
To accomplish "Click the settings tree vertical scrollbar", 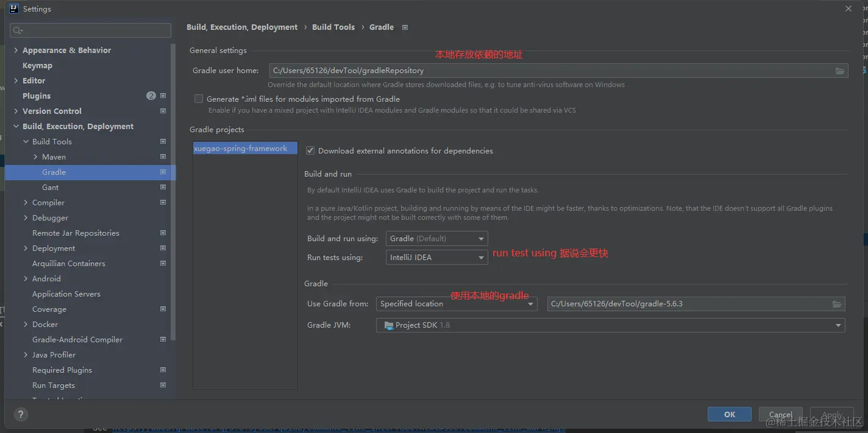I will 173,192.
